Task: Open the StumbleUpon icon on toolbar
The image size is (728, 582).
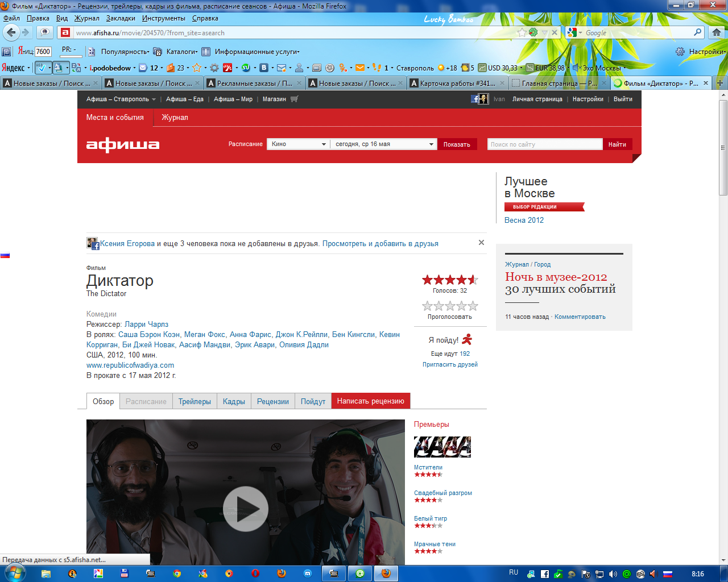Action: tap(246, 68)
